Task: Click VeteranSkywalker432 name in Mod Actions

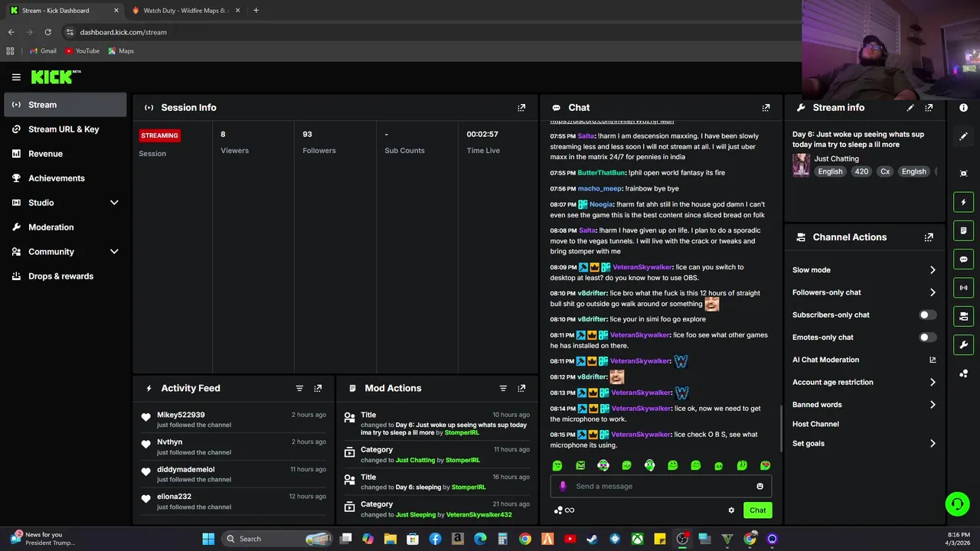Action: click(479, 515)
